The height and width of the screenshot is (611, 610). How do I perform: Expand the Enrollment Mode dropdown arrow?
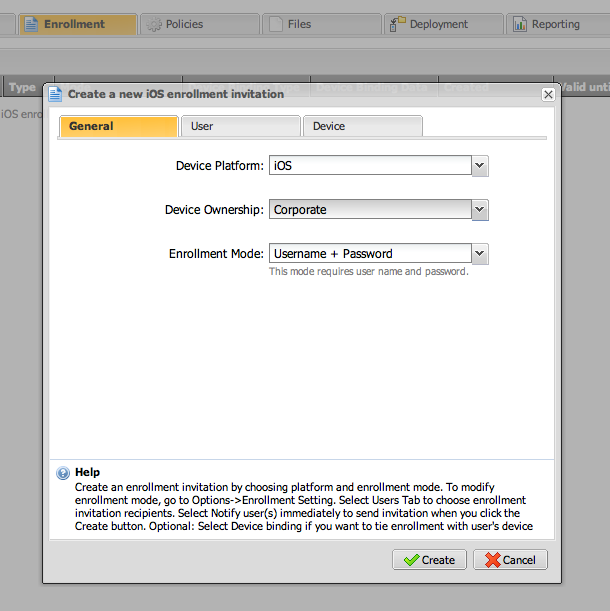pos(480,254)
